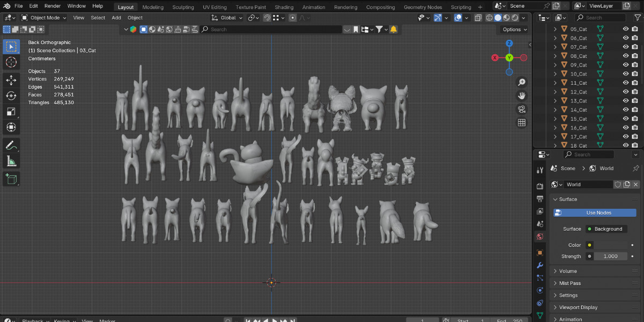Expand the Viewport Display panel
644x322 pixels.
[x=596, y=308]
